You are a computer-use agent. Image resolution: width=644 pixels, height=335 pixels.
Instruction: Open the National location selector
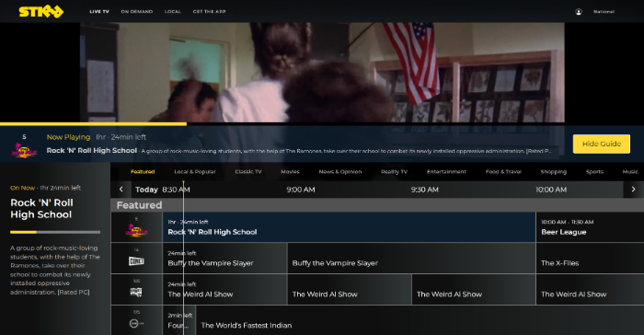(604, 12)
